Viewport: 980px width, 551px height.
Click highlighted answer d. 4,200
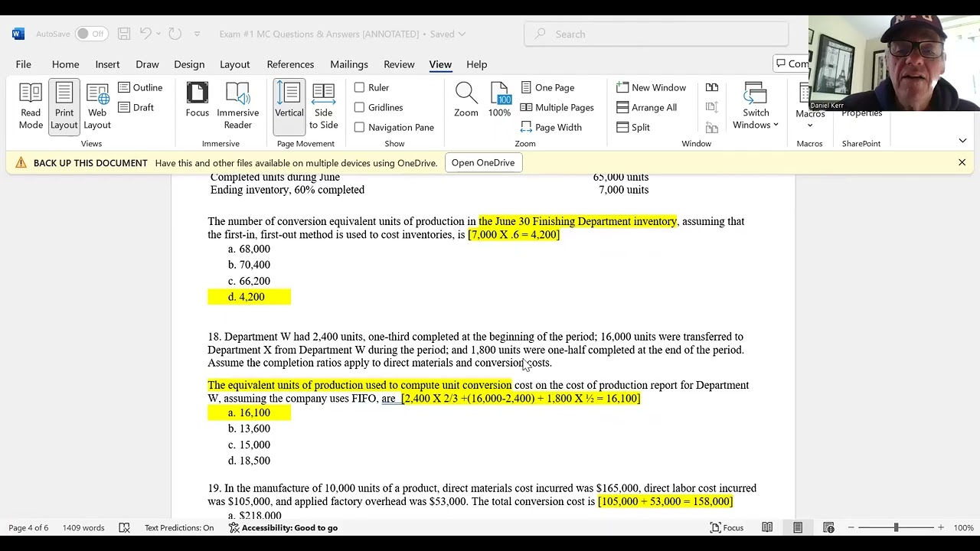pos(249,297)
